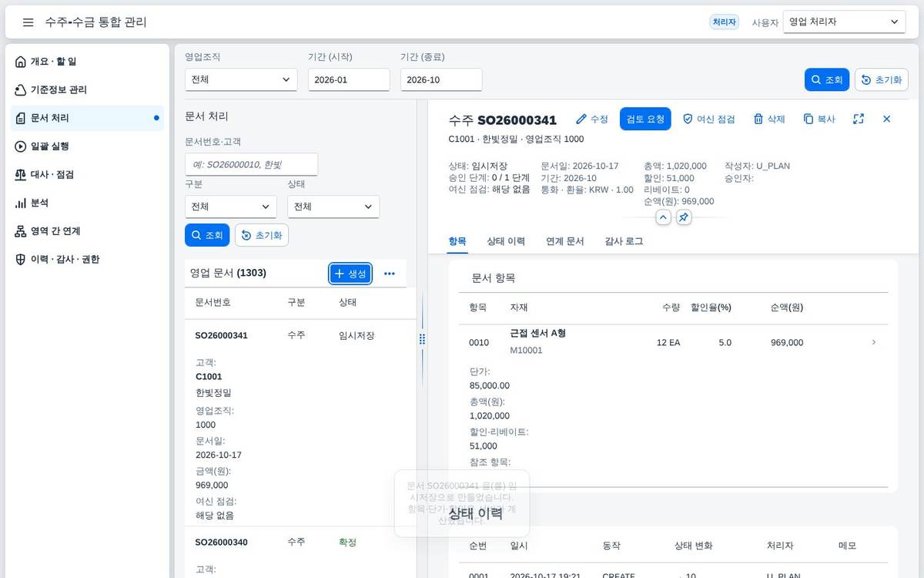Switch to the 항목 tab
The width and height of the screenshot is (924, 578).
click(457, 241)
